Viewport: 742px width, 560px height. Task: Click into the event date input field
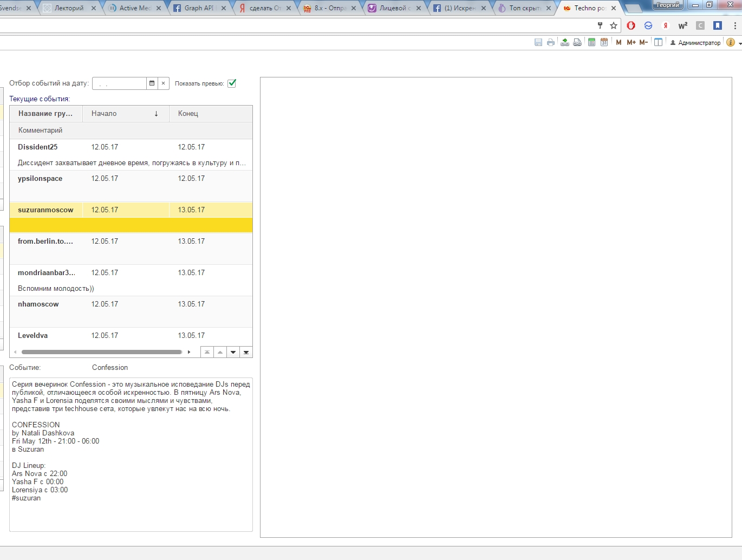pos(119,83)
